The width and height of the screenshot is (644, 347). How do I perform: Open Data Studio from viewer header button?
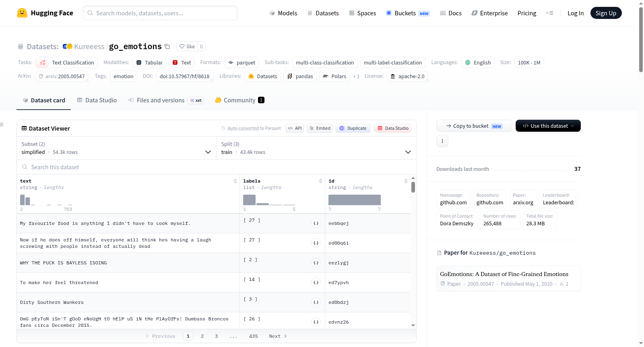(x=393, y=128)
